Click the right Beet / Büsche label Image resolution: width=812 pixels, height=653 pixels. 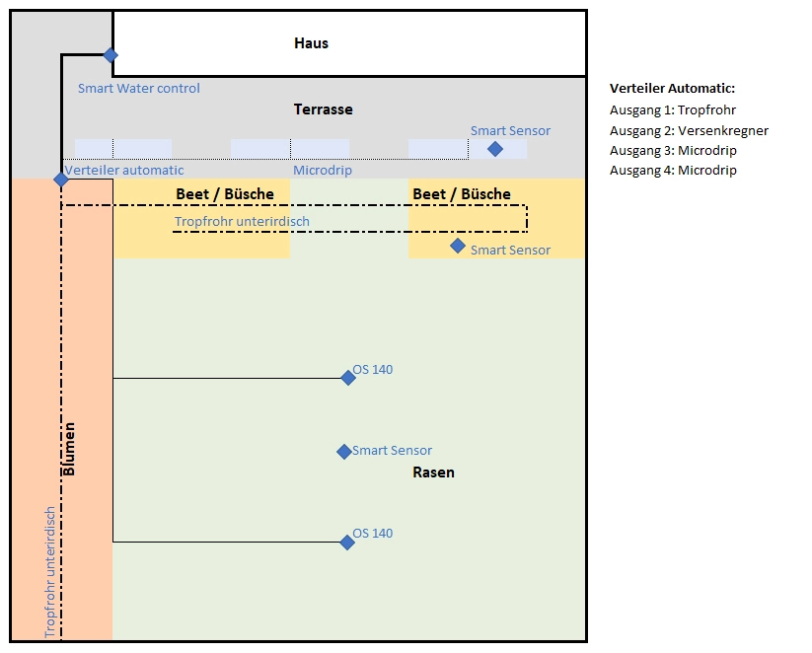pos(462,194)
